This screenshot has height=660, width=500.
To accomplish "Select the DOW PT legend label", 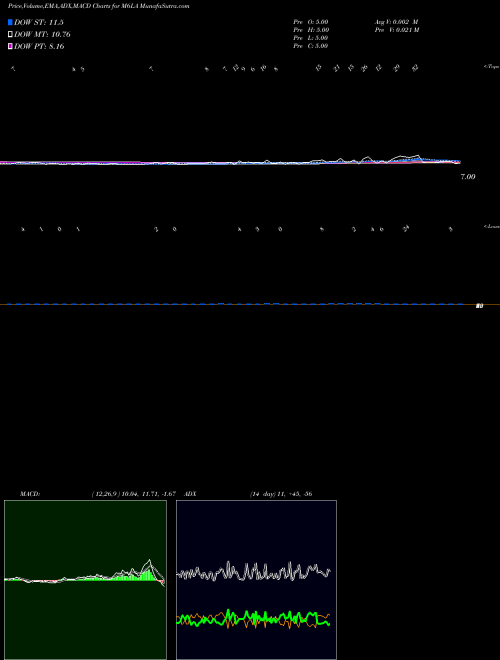I will pyautogui.click(x=39, y=47).
